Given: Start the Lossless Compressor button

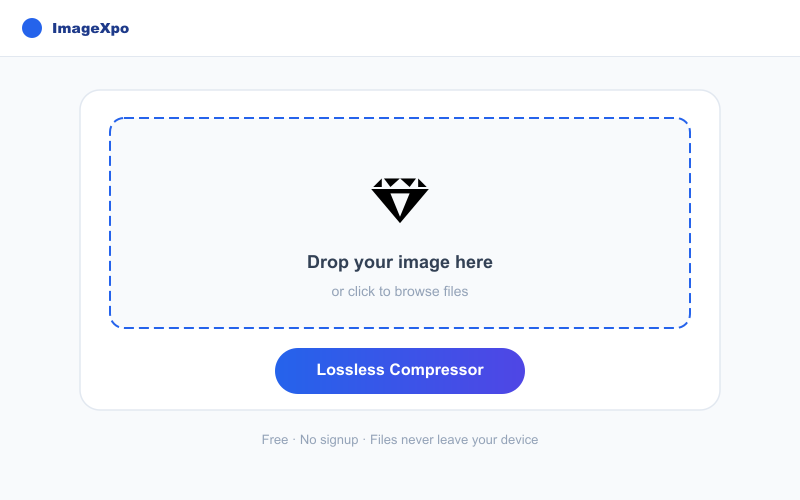Looking at the screenshot, I should click(x=400, y=371).
